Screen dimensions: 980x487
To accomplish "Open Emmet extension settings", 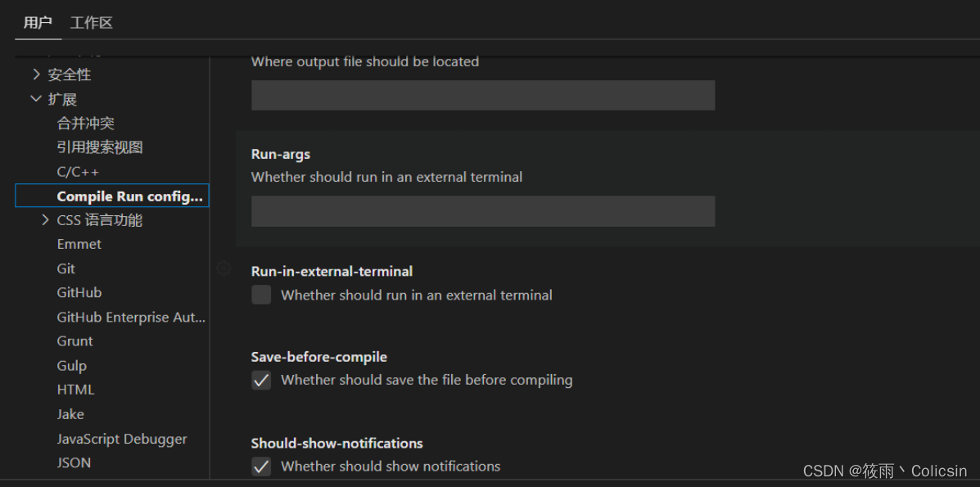I will 79,244.
